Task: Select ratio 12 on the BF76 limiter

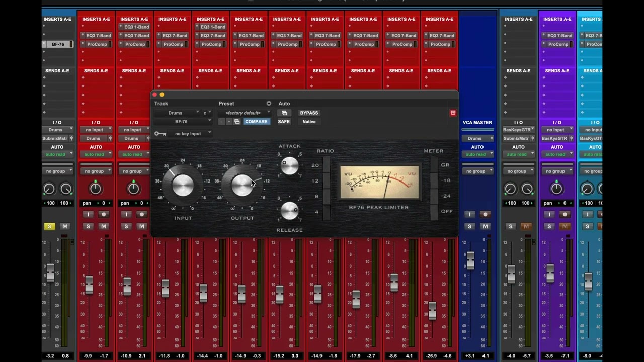Action: (x=326, y=180)
